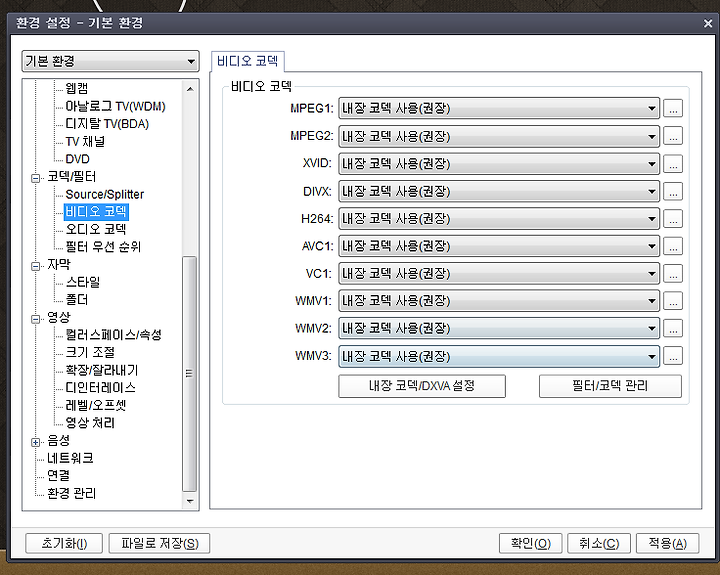Select 연결 tree item
This screenshot has width=720, height=575.
pyautogui.click(x=58, y=475)
